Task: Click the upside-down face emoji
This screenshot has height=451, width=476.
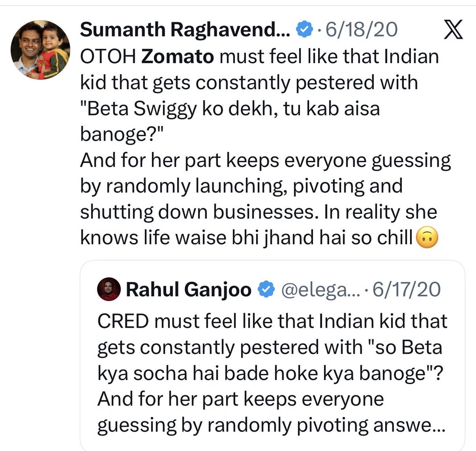Action: (x=426, y=238)
